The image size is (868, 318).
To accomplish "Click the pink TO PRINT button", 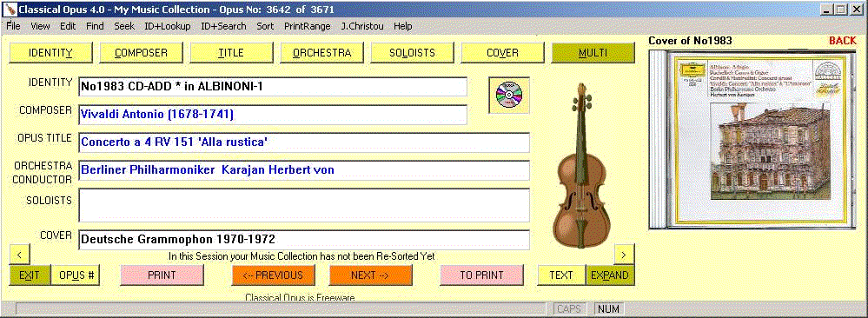I will tap(481, 275).
